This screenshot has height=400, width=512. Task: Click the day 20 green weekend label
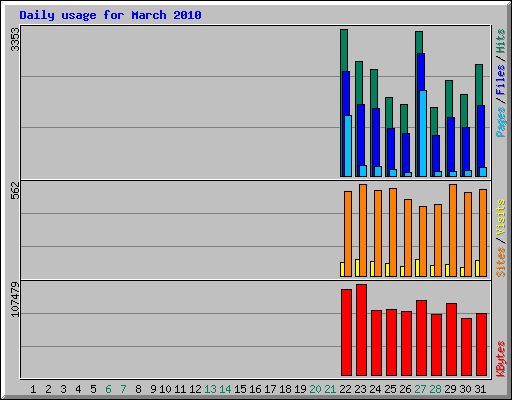(315, 389)
